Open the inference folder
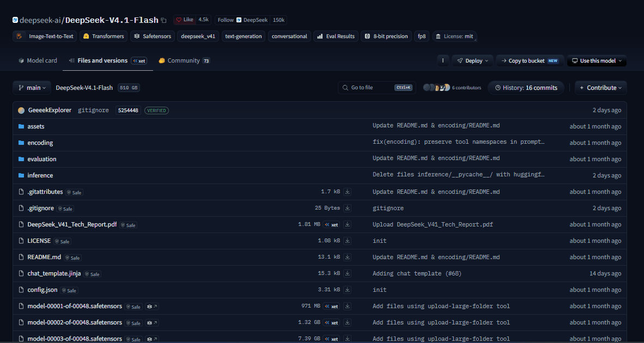Image resolution: width=644 pixels, height=343 pixels. pos(40,175)
